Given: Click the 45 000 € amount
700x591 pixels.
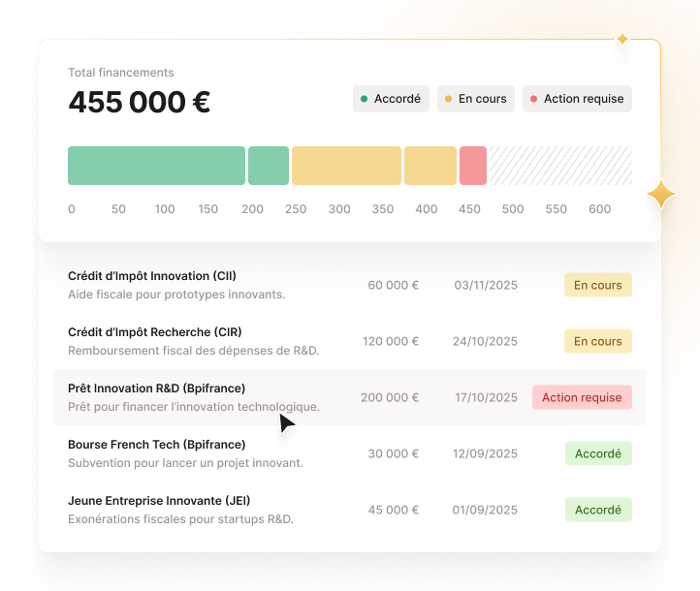Looking at the screenshot, I should coord(394,510).
